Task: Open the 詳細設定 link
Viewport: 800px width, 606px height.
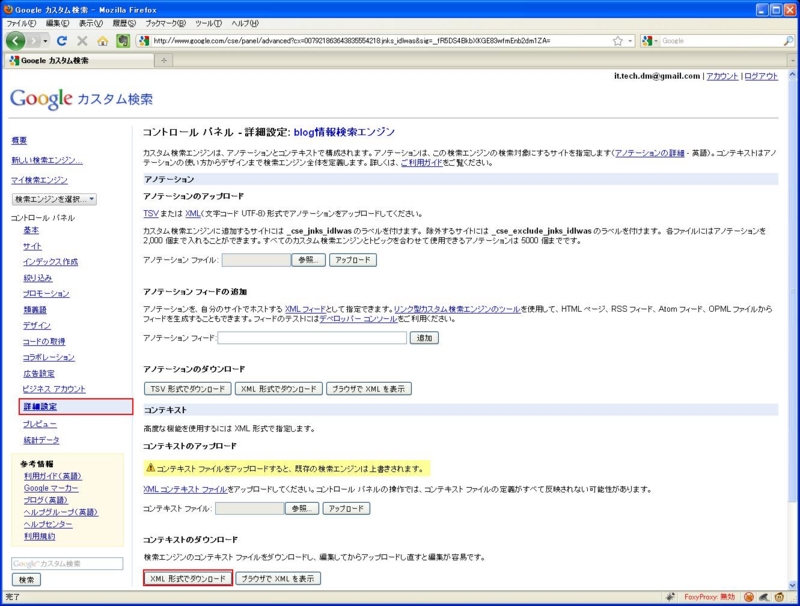Action: [x=40, y=407]
